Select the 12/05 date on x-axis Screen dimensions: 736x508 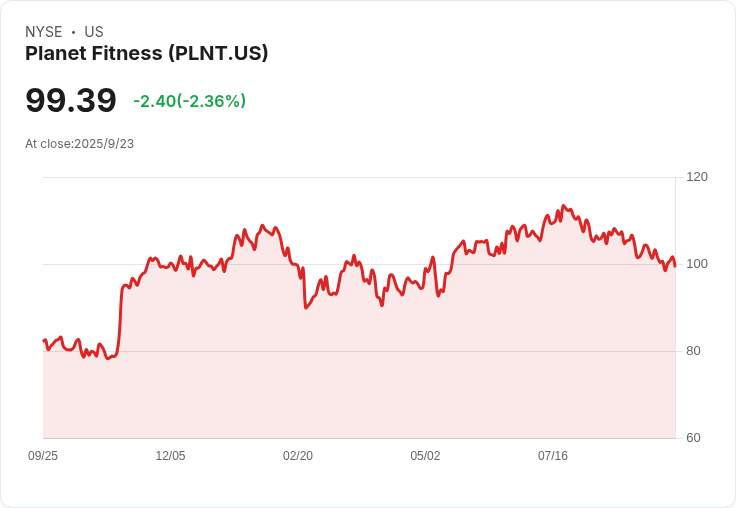pos(170,456)
